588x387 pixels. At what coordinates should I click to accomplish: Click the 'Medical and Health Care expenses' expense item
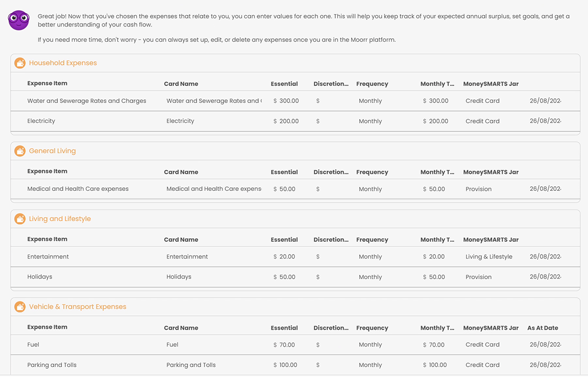click(x=78, y=189)
